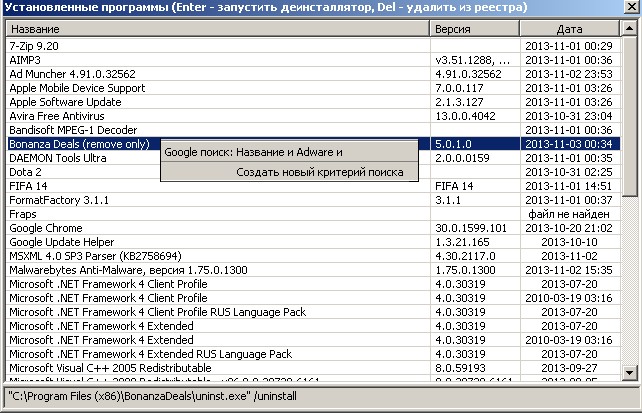Select Microsoft .NET Framework 4 Extended RUS Language Pack

tap(313, 354)
